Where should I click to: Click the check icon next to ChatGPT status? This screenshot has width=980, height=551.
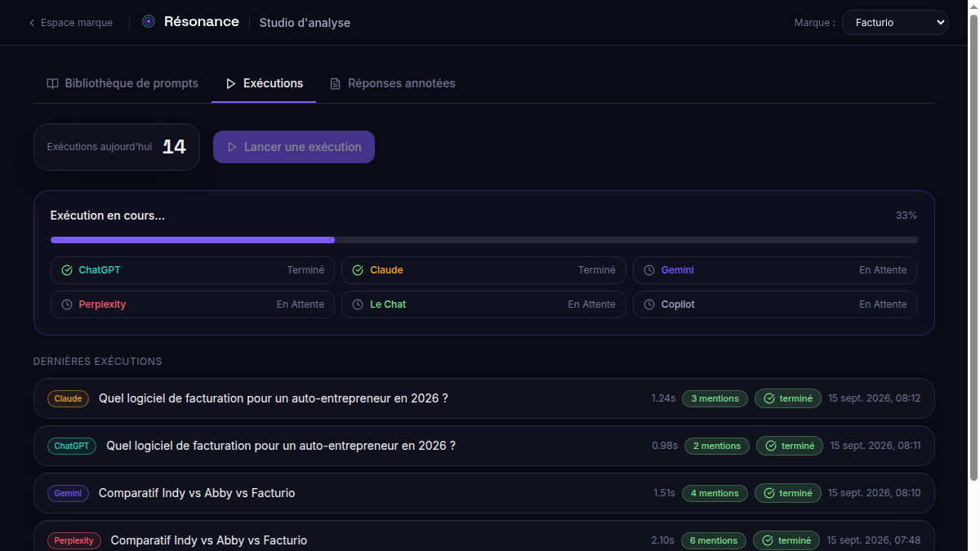[67, 270]
